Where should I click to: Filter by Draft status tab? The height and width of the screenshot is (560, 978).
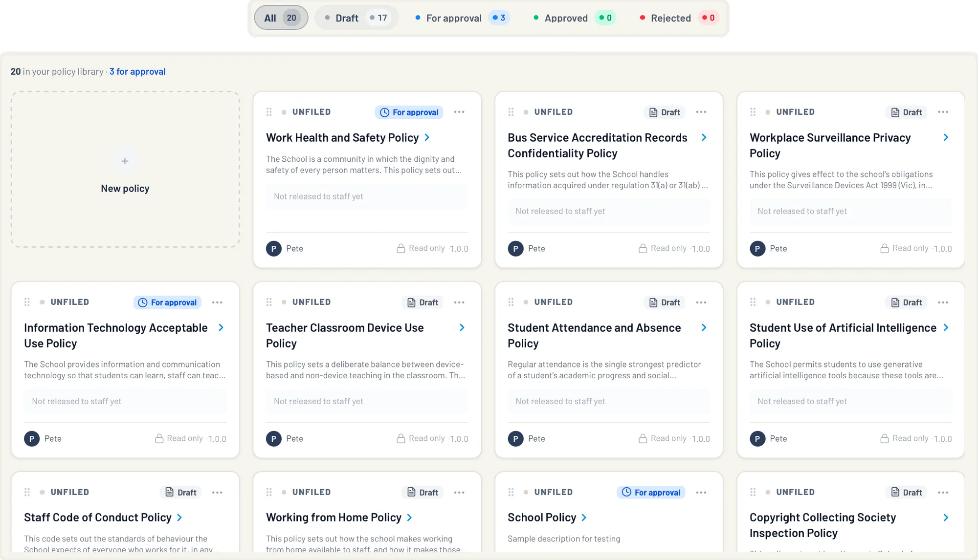(356, 18)
